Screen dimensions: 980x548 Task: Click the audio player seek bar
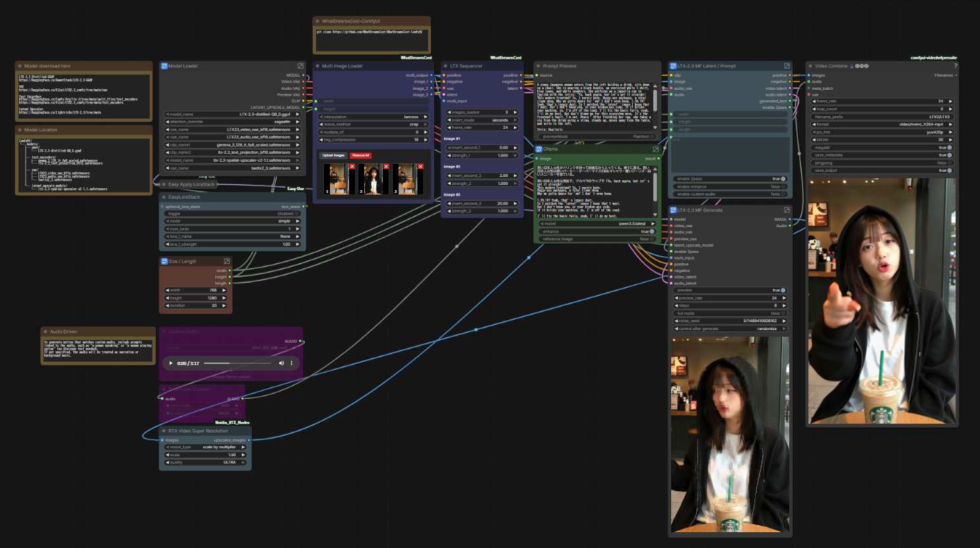tap(238, 363)
